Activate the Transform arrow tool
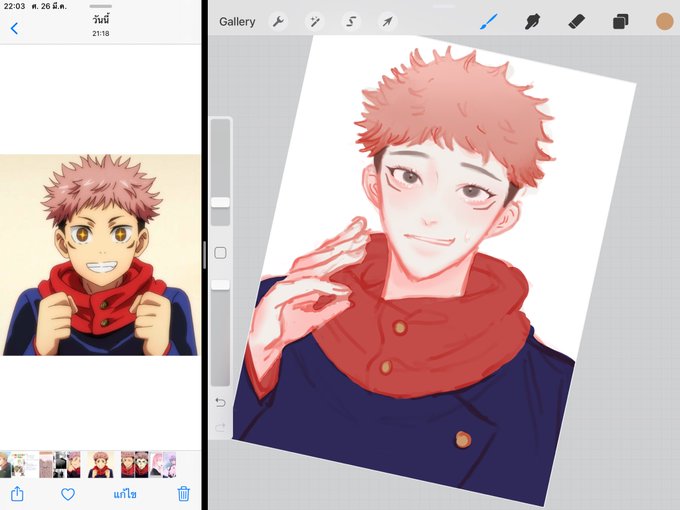The height and width of the screenshot is (510, 680). point(387,21)
